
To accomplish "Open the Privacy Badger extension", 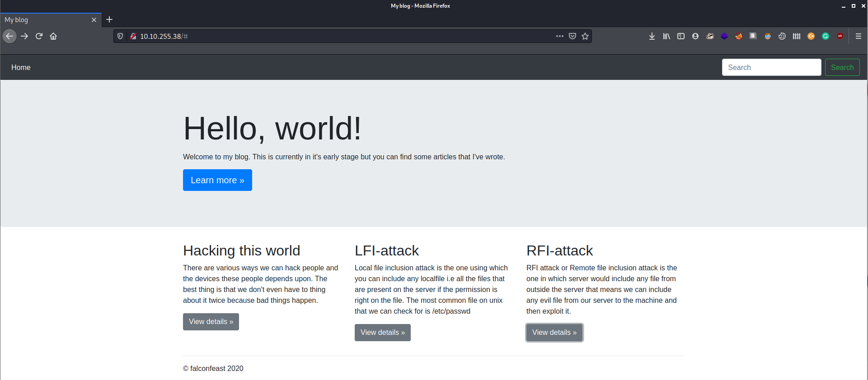I will pyautogui.click(x=710, y=36).
